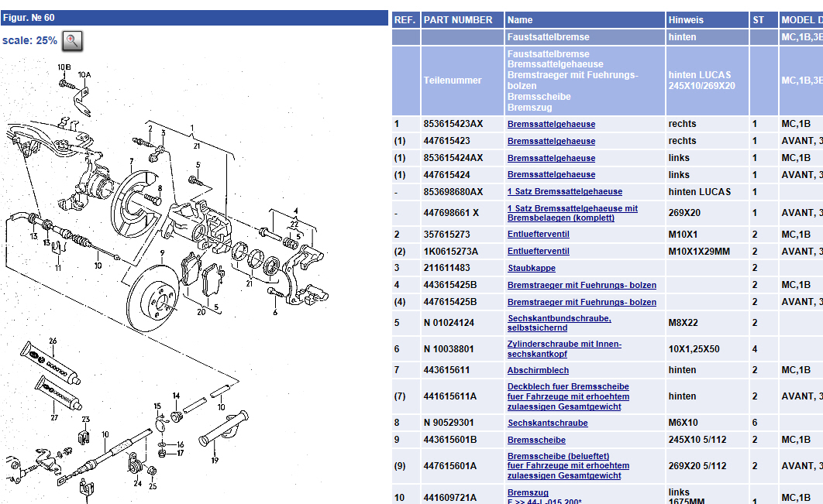Image resolution: width=823 pixels, height=504 pixels.
Task: Click the REF. column header
Action: tap(405, 20)
